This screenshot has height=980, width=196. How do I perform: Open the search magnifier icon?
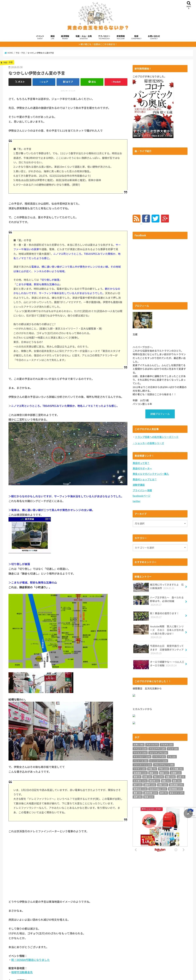(x=189, y=3)
